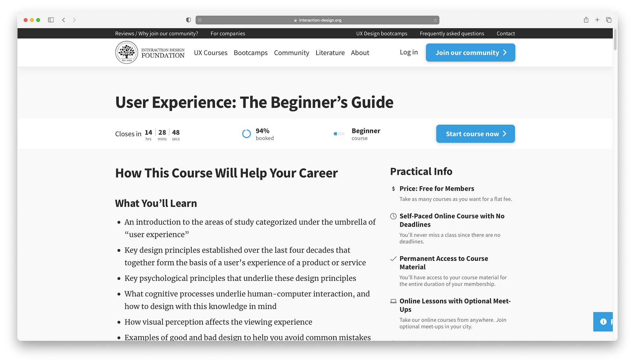This screenshot has width=635, height=364.
Task: Toggle the 94% booked progress indicator
Action: point(246,134)
